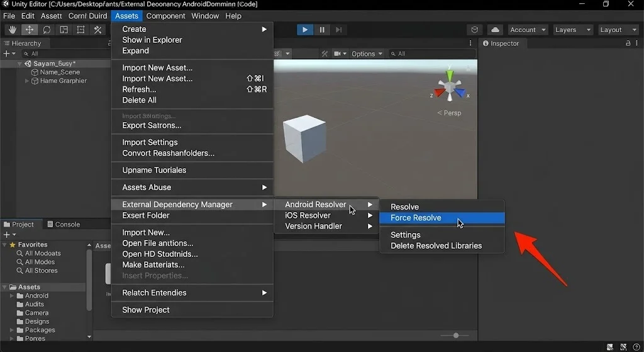The width and height of the screenshot is (644, 352).
Task: Open the Help menu
Action: pyautogui.click(x=233, y=16)
